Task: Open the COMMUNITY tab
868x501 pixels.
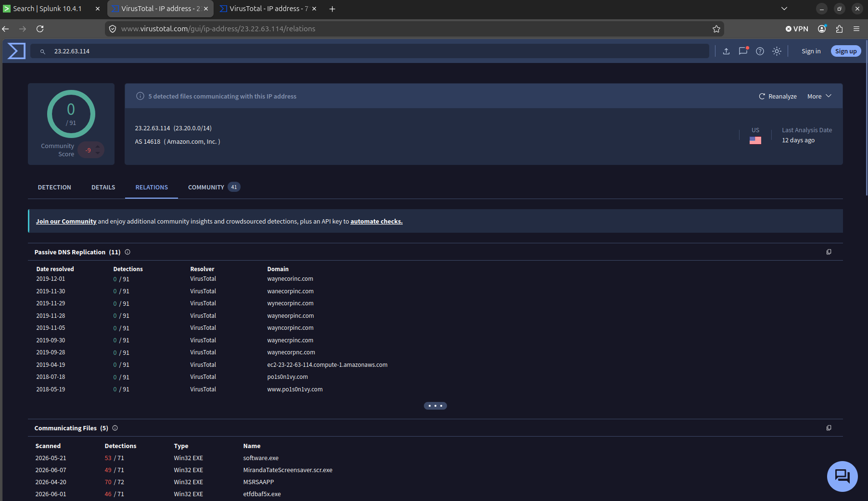Action: (214, 188)
